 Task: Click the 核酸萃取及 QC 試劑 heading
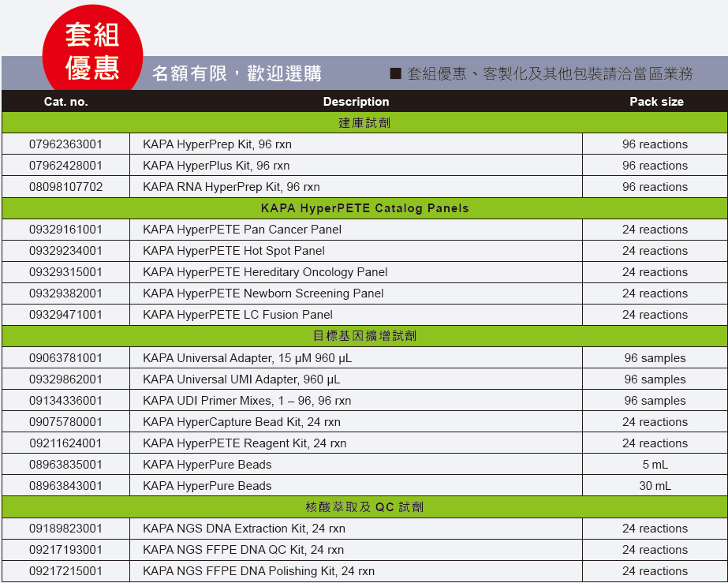tap(364, 506)
